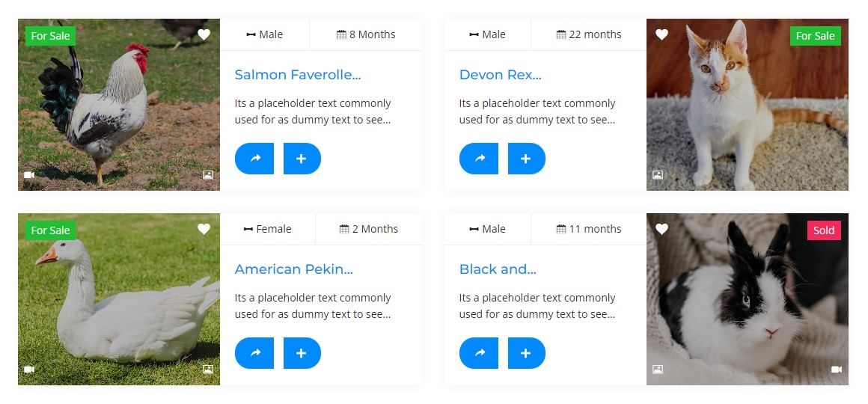The height and width of the screenshot is (404, 868).
Task: Favorite the Salmon Faverolle rooster listing heart
Action: (204, 34)
